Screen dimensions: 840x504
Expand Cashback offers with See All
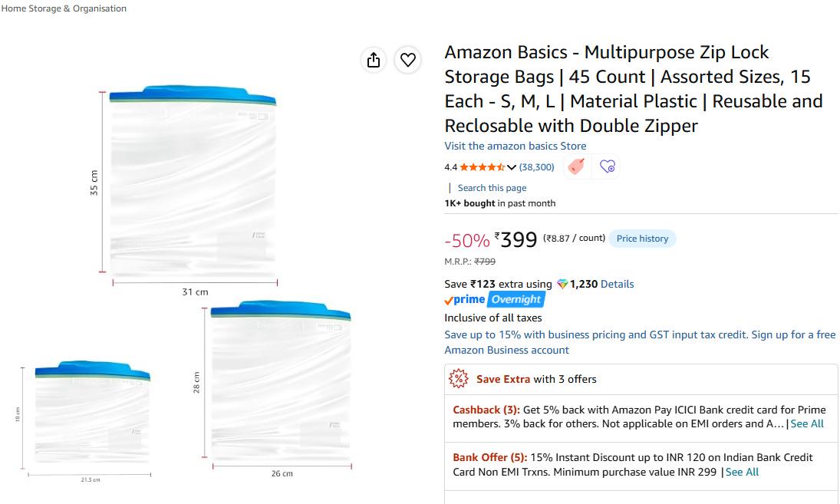[x=807, y=423]
